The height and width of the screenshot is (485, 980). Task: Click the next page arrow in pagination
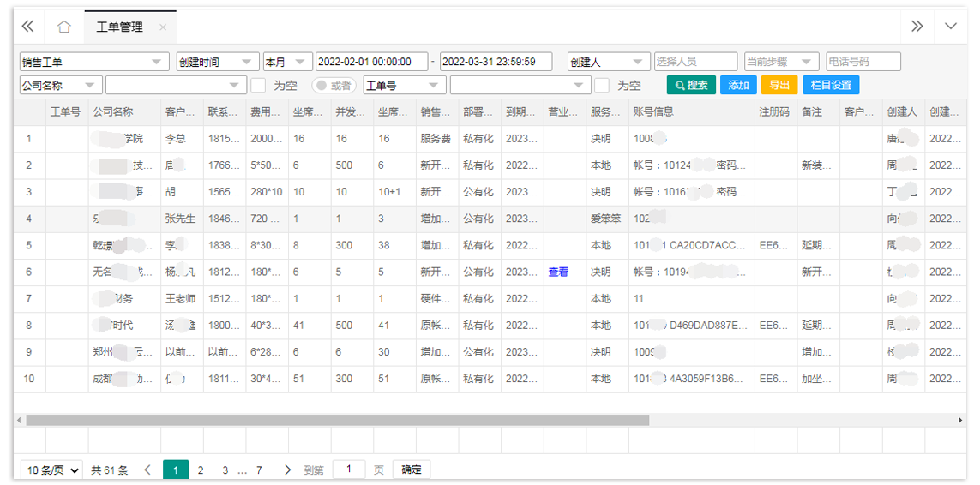pos(287,470)
